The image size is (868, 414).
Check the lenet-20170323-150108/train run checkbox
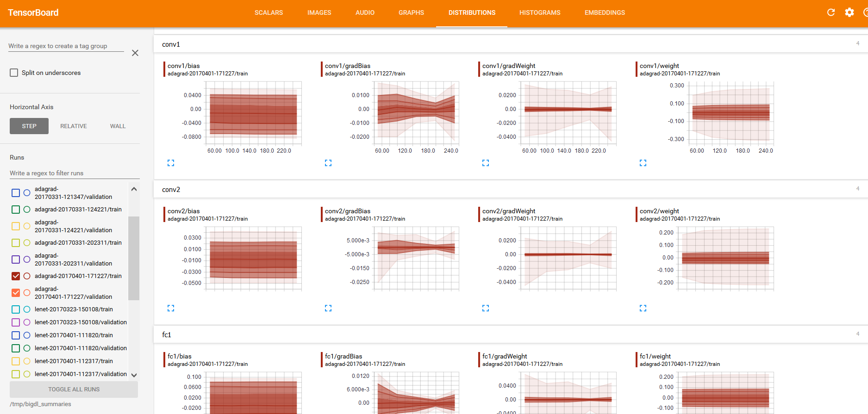tap(16, 309)
